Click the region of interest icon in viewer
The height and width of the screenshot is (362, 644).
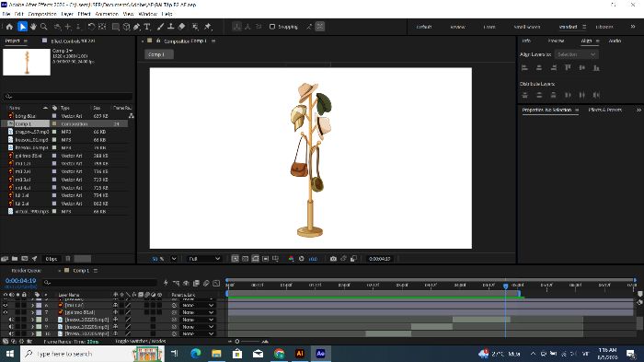265,259
